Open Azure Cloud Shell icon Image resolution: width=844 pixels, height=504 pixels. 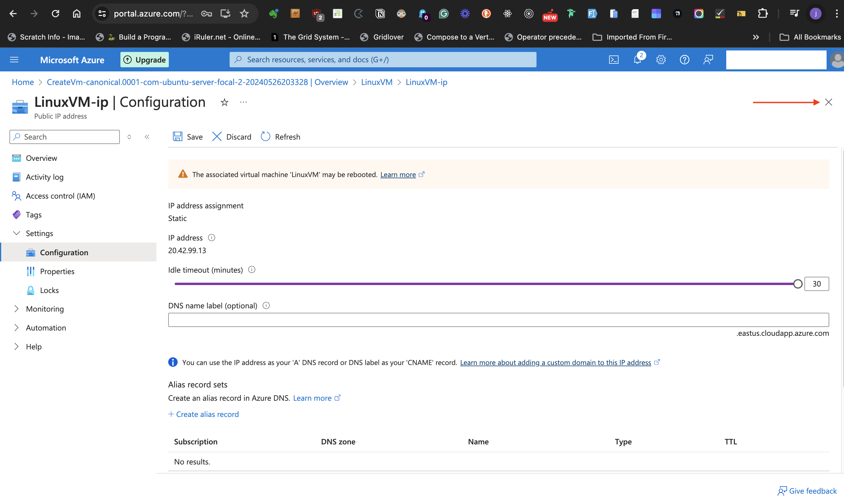tap(614, 59)
